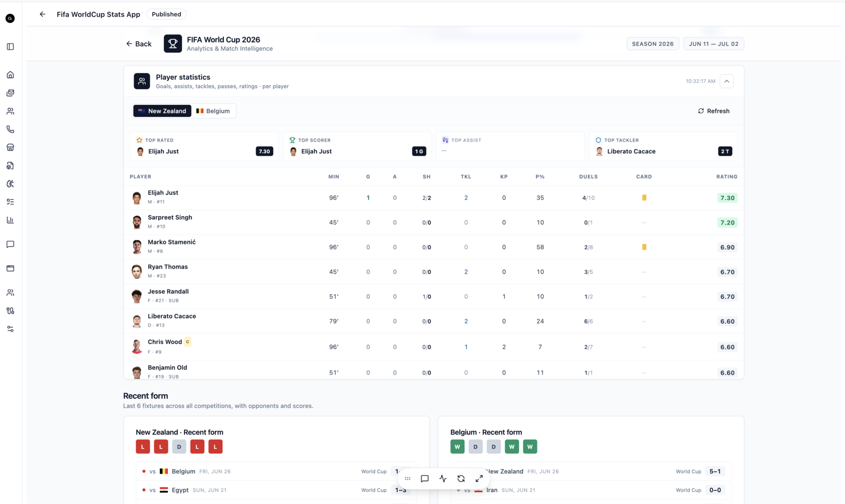This screenshot has width=845, height=504.
Task: Click the round logo avatar atop the sidebar
Action: pos(10,18)
